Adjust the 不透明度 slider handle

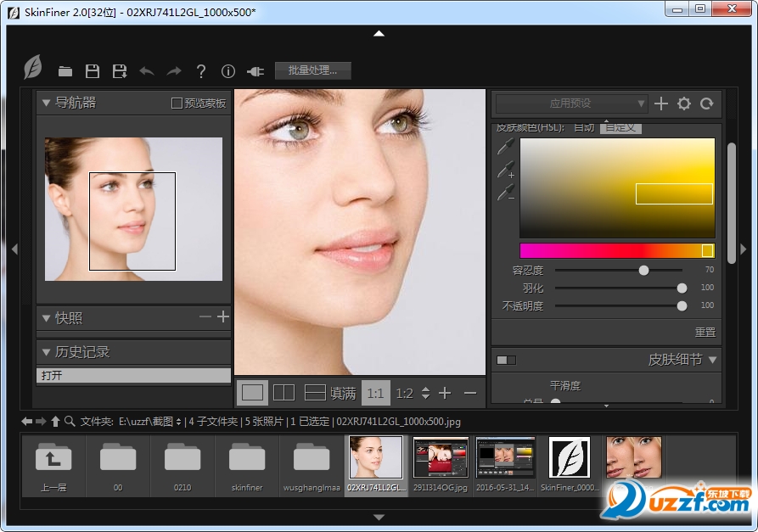682,305
